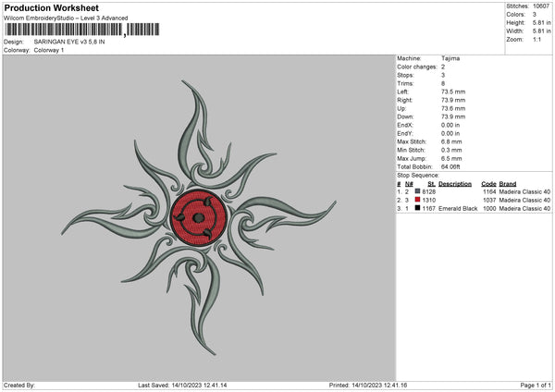Select design name SARINGAN EYE v3 5,8 IN
Image resolution: width=555 pixels, height=392 pixels.
[x=69, y=42]
